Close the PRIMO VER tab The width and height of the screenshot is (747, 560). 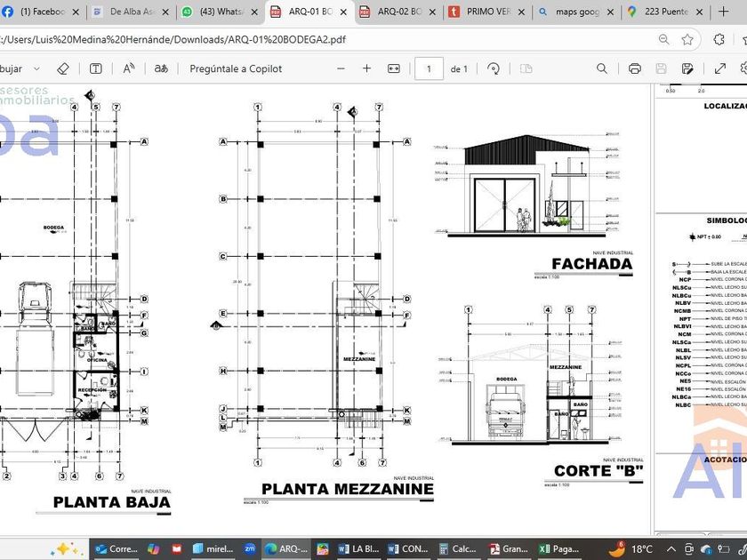click(x=522, y=12)
